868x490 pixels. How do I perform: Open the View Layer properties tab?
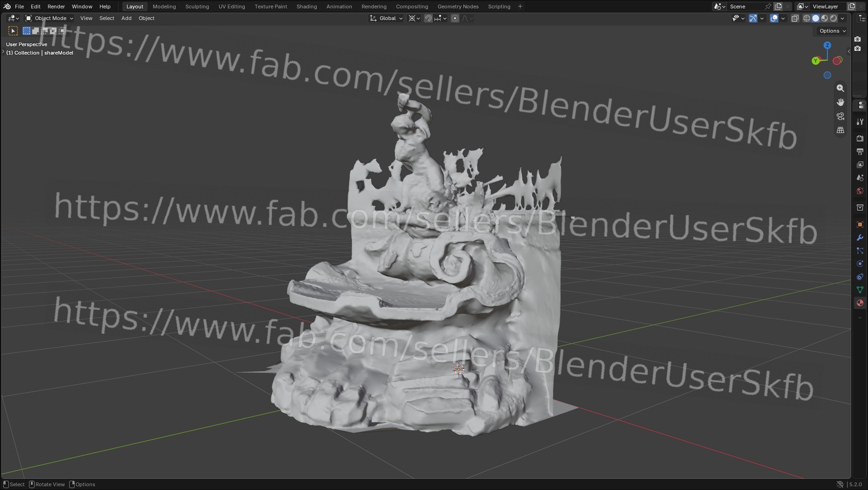860,165
